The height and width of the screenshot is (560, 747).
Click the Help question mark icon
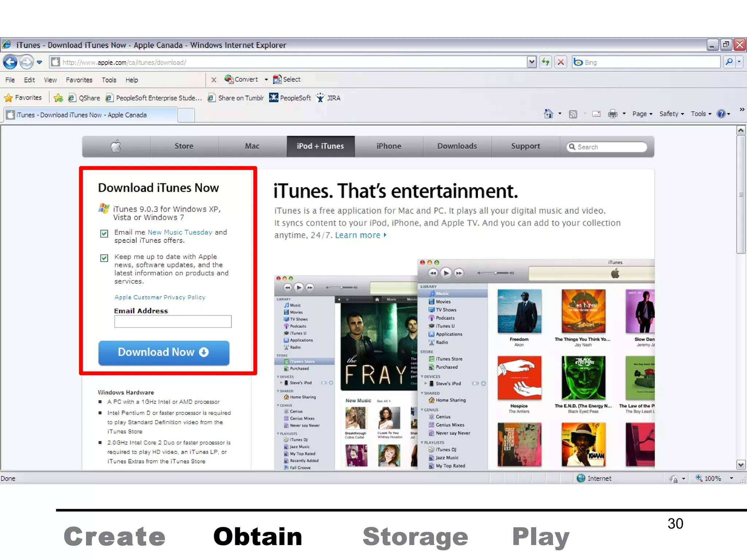coord(721,114)
